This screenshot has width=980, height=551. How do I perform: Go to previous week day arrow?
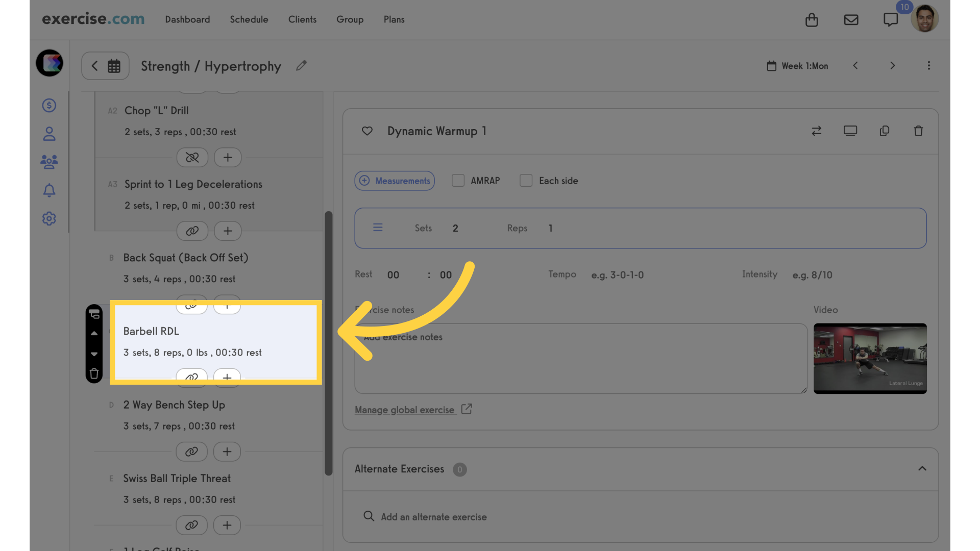point(855,66)
